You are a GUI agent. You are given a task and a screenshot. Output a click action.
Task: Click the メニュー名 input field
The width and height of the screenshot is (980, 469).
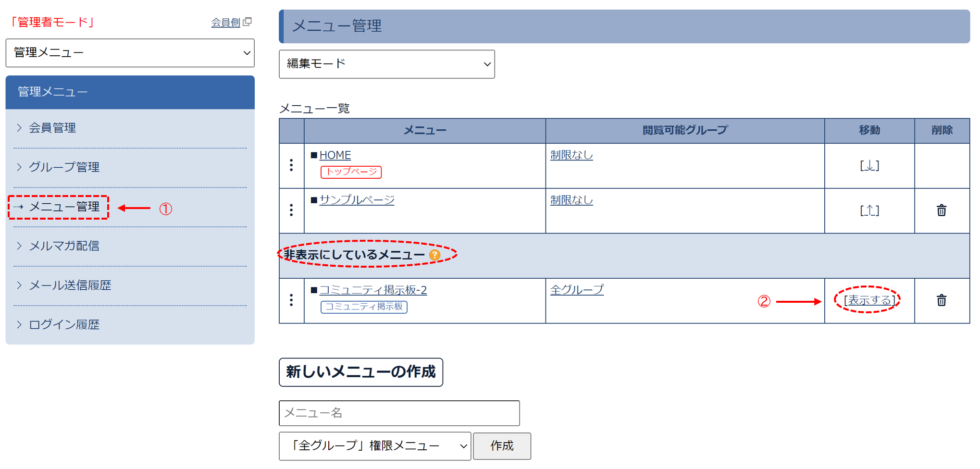399,413
